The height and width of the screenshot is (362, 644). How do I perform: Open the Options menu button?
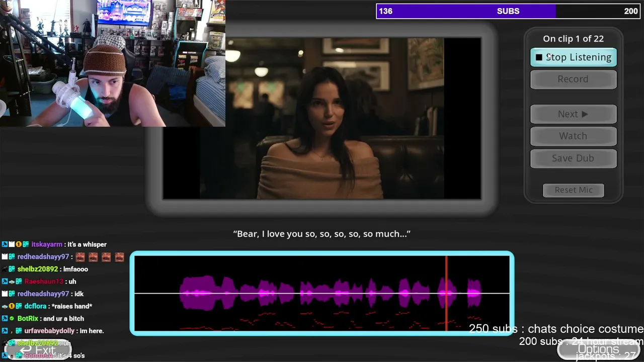599,349
